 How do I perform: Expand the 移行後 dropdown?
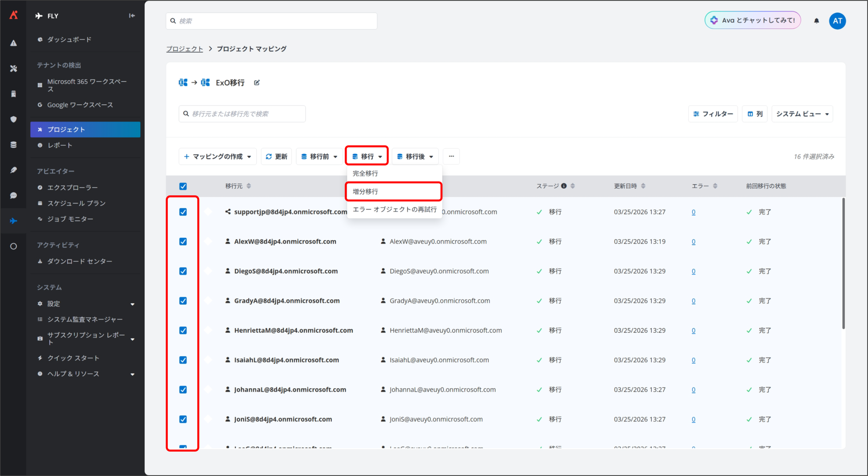coord(415,156)
